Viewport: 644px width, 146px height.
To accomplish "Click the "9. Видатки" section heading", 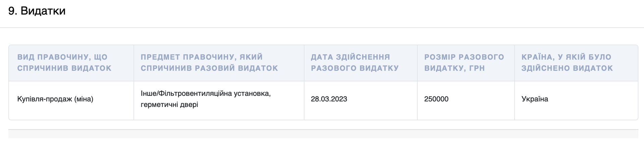I will point(37,11).
